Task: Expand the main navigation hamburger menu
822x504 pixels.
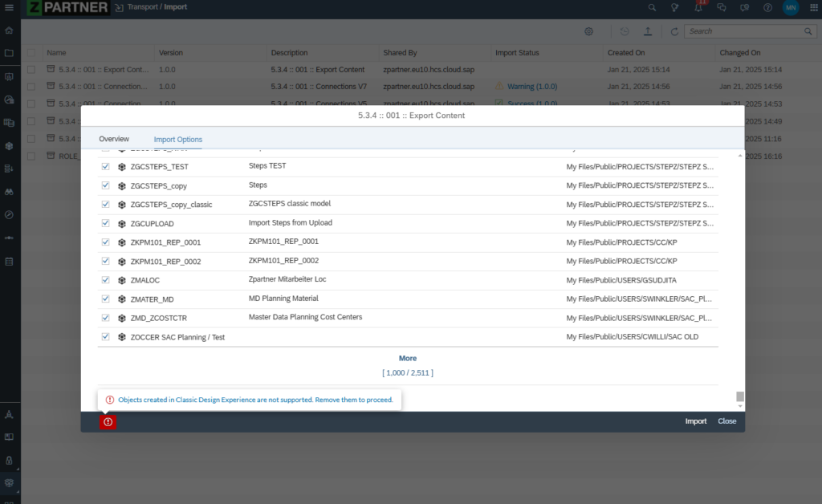Action: pyautogui.click(x=10, y=8)
